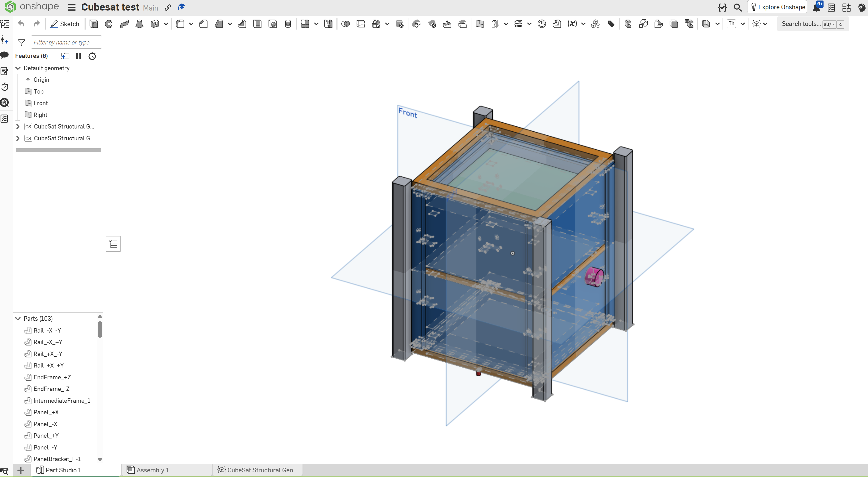The image size is (868, 477).
Task: Select the Shell tool icon
Action: click(257, 24)
